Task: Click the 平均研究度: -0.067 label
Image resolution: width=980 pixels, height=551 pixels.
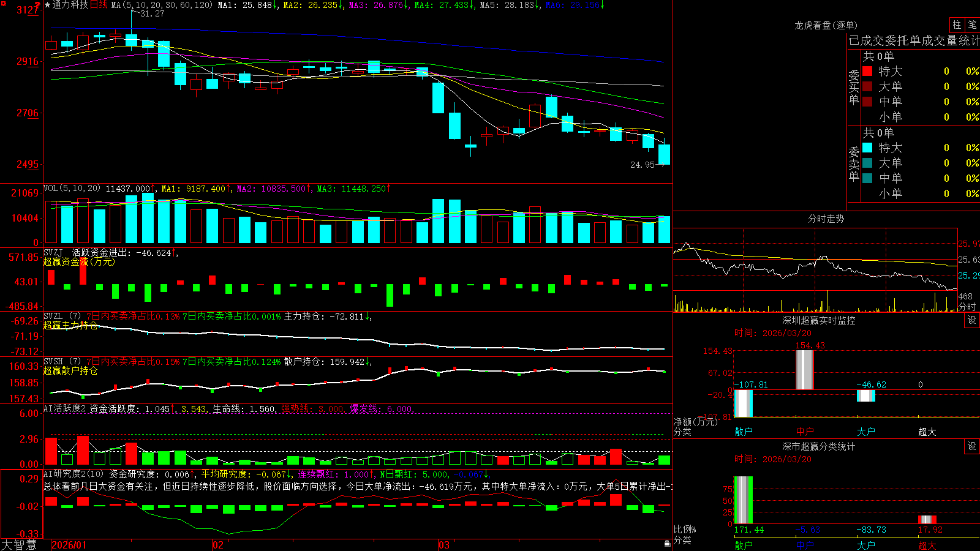Action: tap(246, 474)
